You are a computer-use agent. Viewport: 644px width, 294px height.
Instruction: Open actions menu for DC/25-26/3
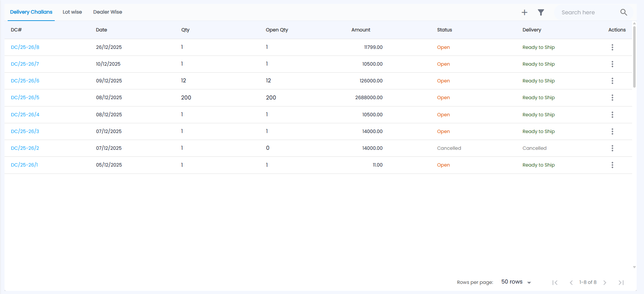click(612, 131)
